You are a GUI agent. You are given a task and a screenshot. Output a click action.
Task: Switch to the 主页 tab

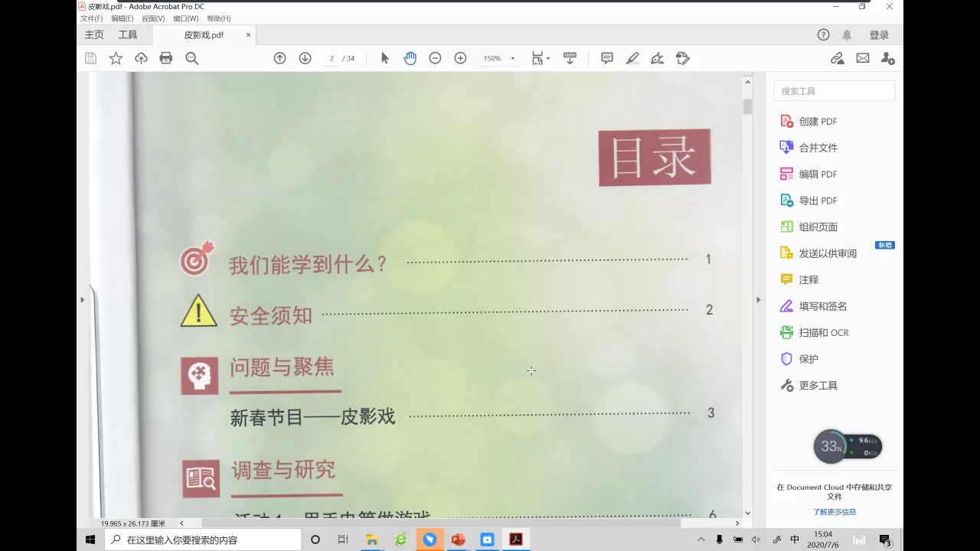pos(93,34)
